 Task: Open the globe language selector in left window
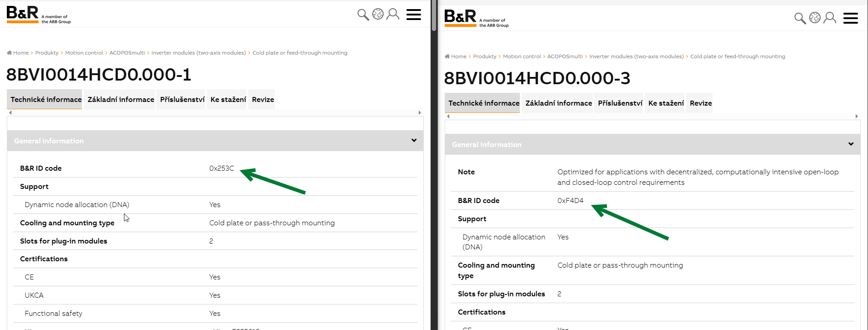[378, 14]
